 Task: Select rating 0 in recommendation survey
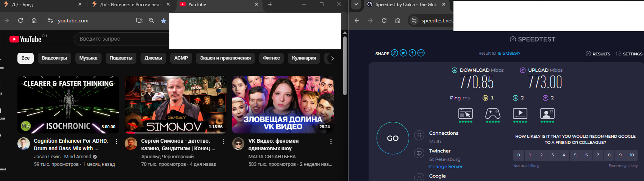519,155
